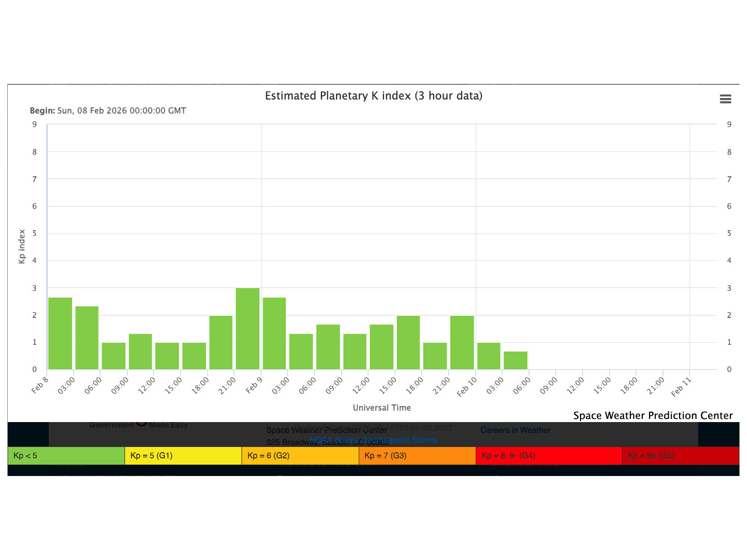Click the bar at Feb 9 21:00
Viewport: 747px width, 560px height.
click(x=462, y=342)
